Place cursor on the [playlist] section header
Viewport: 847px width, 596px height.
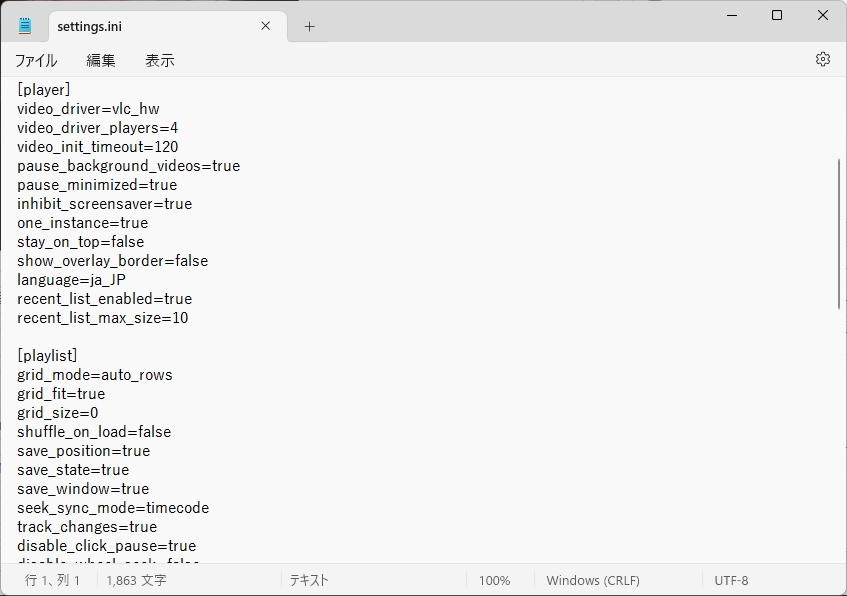(47, 356)
